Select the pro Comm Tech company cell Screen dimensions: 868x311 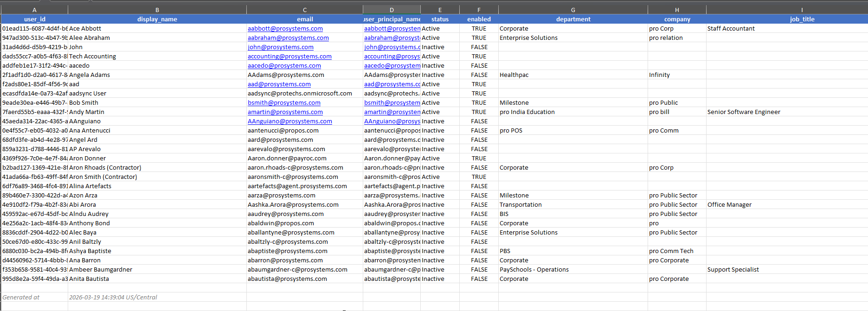coord(677,251)
